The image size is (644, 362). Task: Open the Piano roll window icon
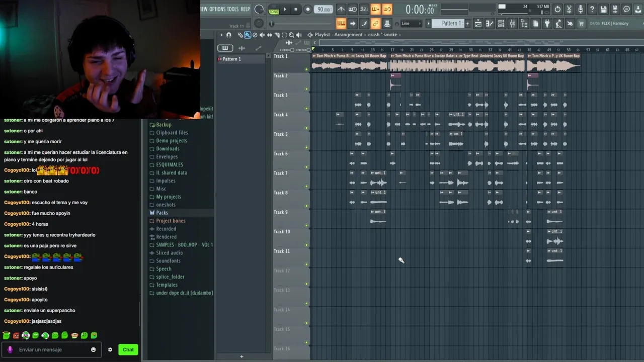(x=490, y=23)
